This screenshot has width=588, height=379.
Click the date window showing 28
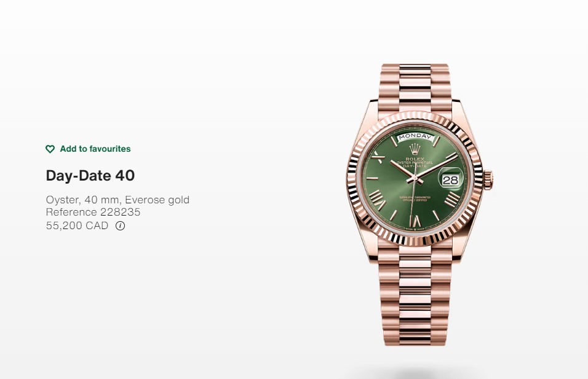[450, 180]
